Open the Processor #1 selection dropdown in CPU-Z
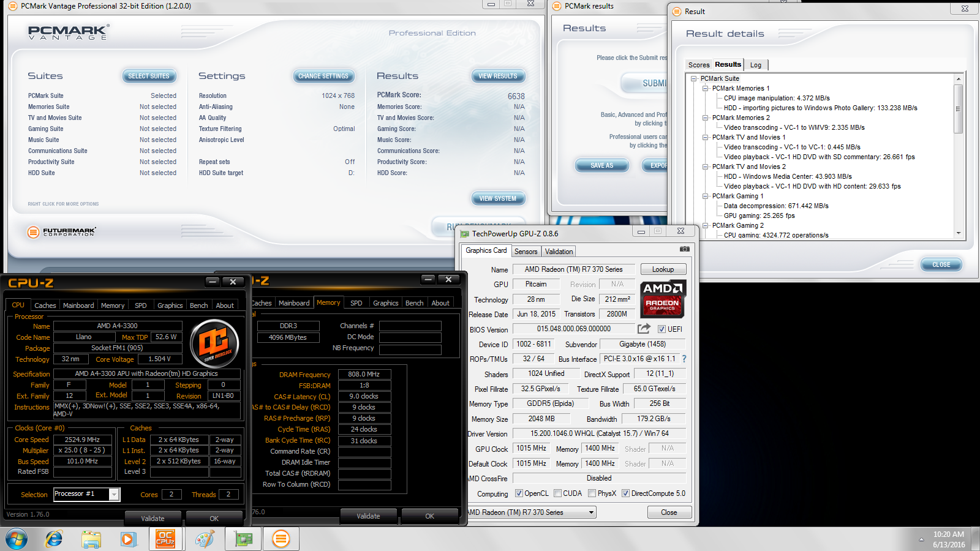This screenshot has height=551, width=980. pos(114,494)
